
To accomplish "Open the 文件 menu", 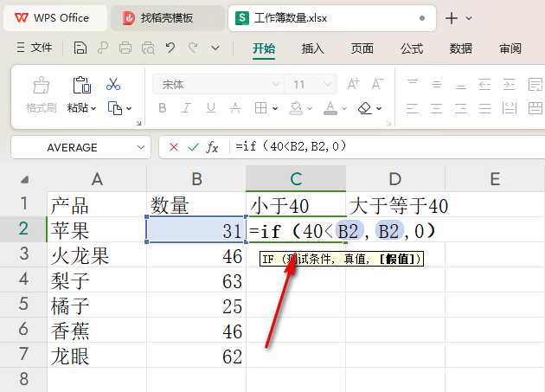I will click(x=35, y=48).
